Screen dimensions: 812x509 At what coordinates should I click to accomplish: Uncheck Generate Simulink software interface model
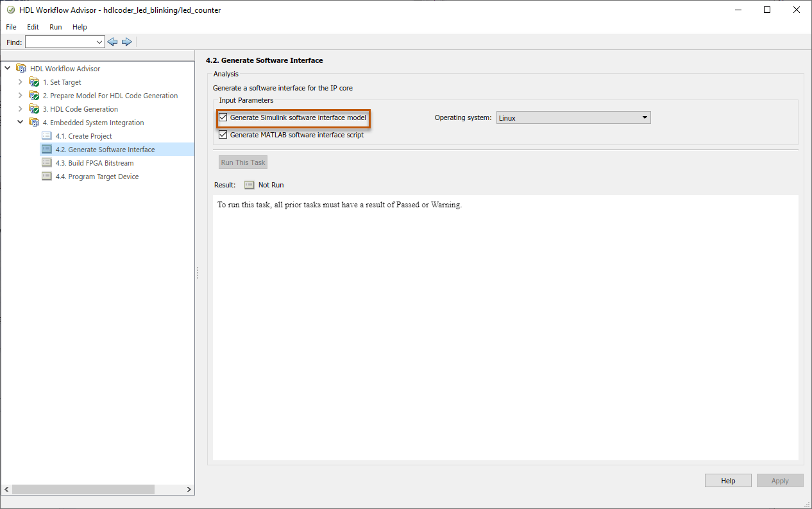[x=223, y=117]
